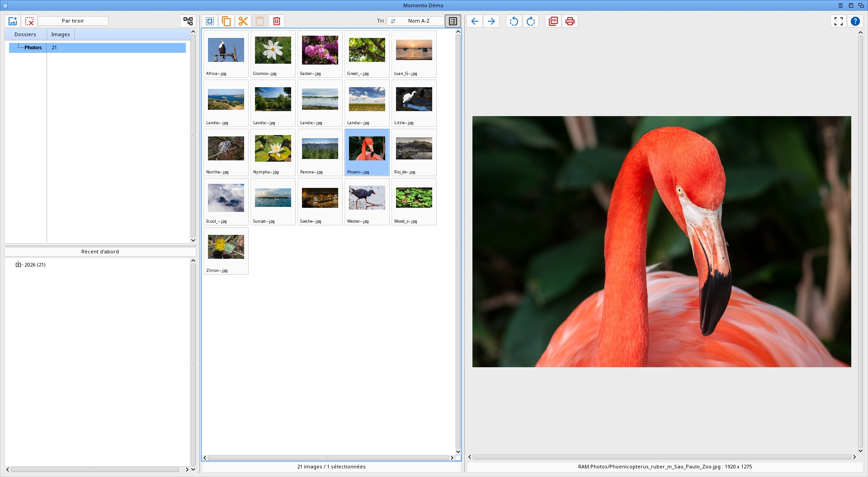Viewport: 868px width, 477px height.
Task: Open the folder tree structure icon
Action: (x=188, y=21)
